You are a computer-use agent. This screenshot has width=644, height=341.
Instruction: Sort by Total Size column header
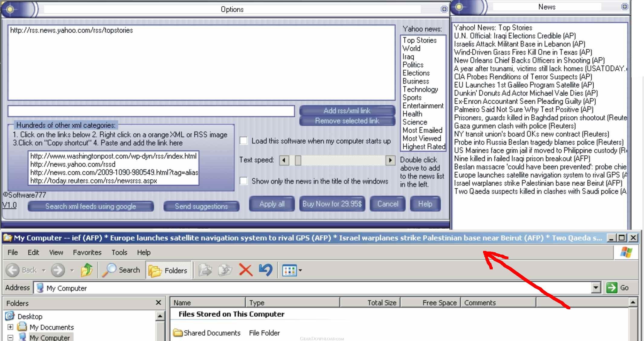coord(370,302)
